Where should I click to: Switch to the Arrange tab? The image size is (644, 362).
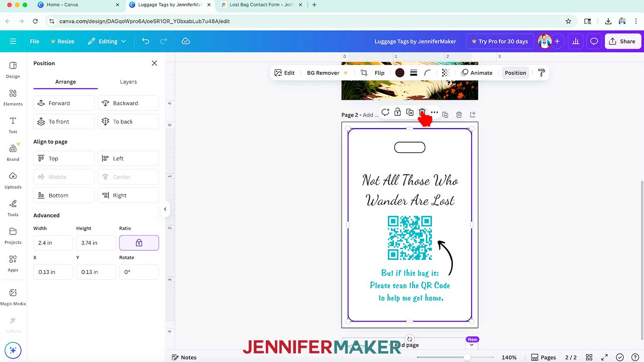65,82
